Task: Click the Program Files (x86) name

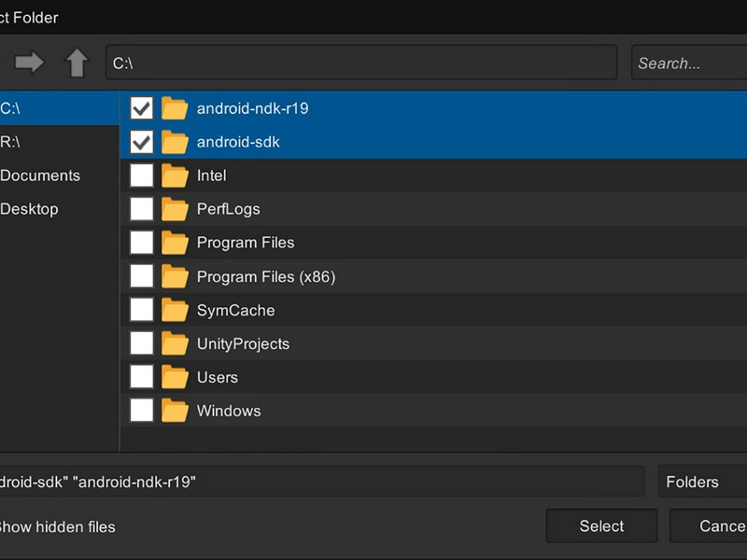Action: tap(266, 276)
